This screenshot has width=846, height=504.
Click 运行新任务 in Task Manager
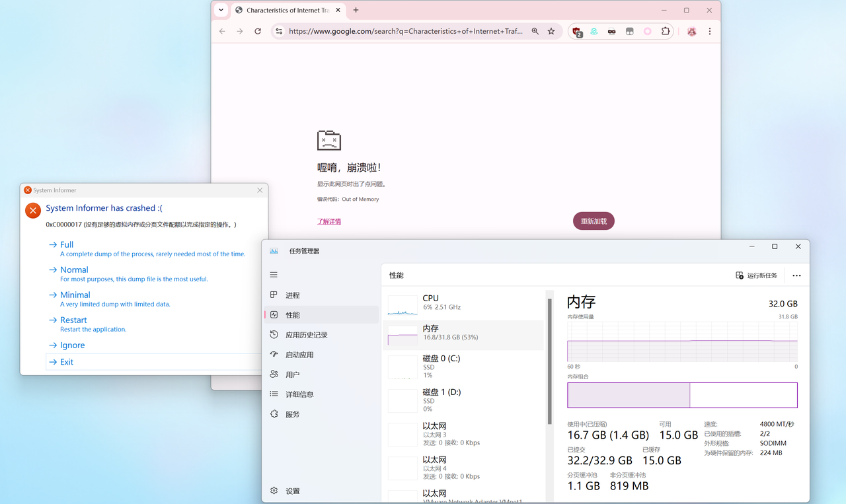757,275
